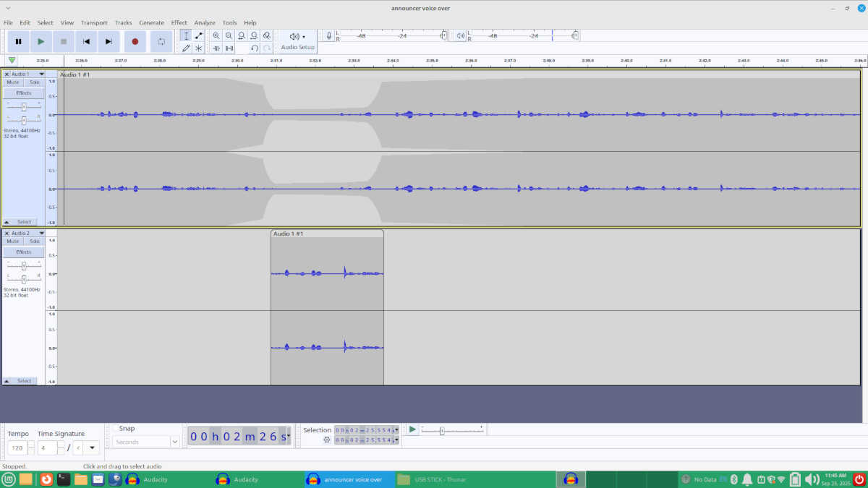
Task: Click the playback meter speaker icon
Action: (461, 35)
